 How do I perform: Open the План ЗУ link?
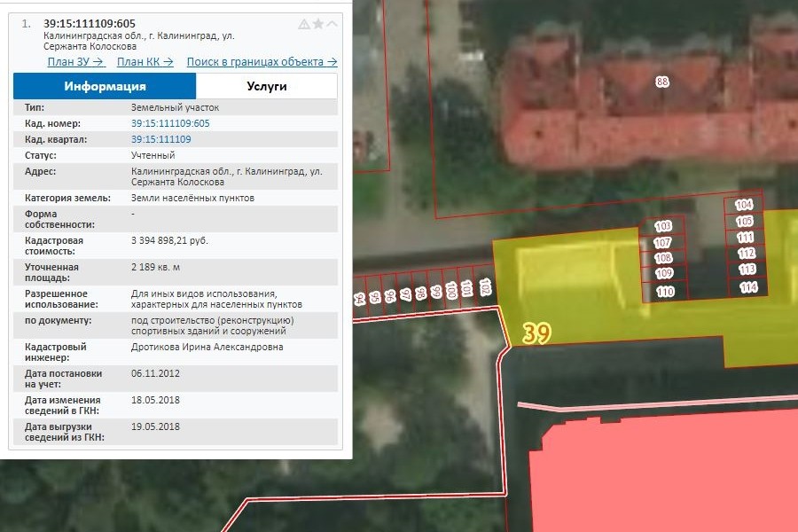click(76, 62)
